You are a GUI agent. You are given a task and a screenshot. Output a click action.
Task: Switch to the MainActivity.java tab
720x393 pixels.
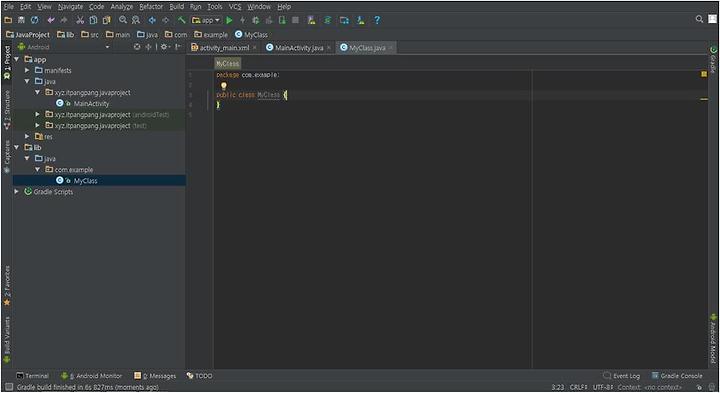point(299,48)
